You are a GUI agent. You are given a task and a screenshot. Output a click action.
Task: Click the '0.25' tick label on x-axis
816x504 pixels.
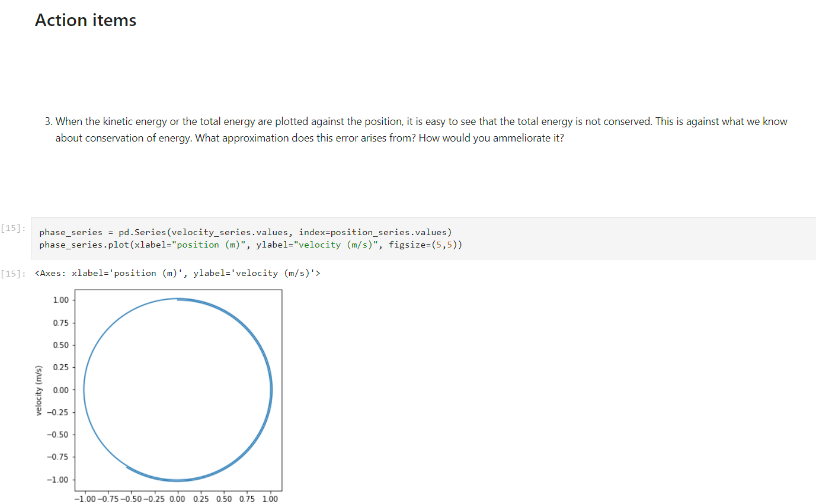point(201,499)
